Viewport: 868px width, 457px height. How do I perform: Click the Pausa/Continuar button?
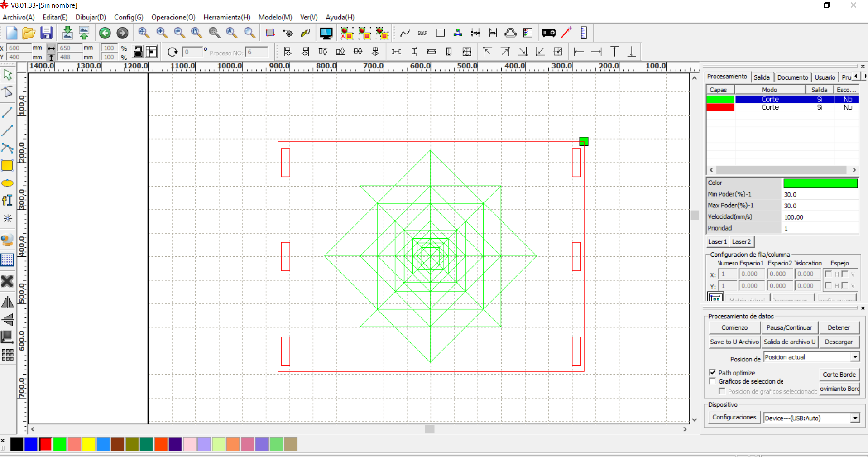click(789, 327)
